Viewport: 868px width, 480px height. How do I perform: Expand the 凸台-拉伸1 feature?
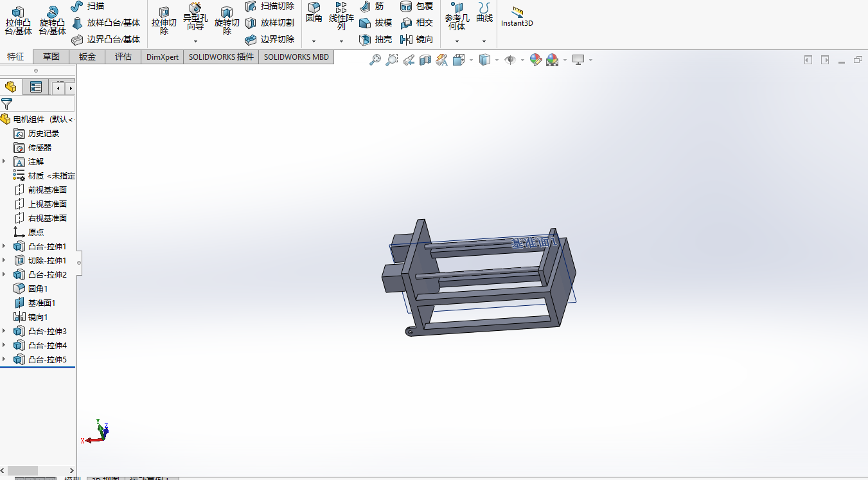pyautogui.click(x=4, y=246)
